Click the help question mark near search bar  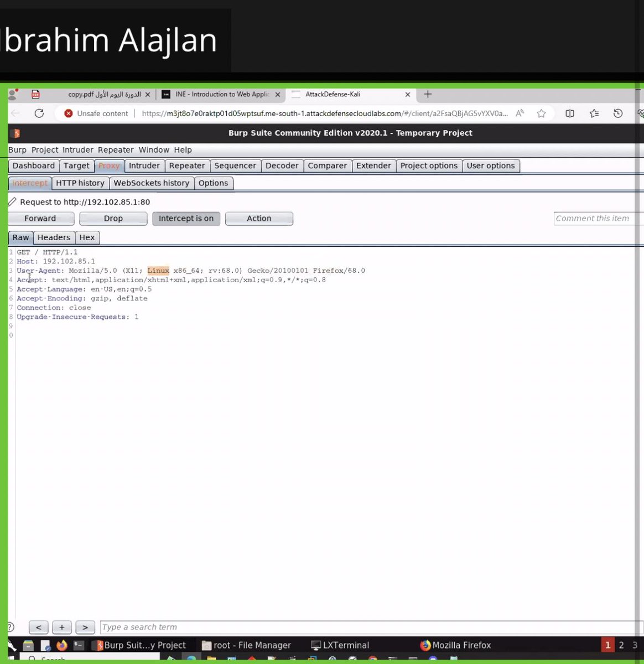coord(11,627)
